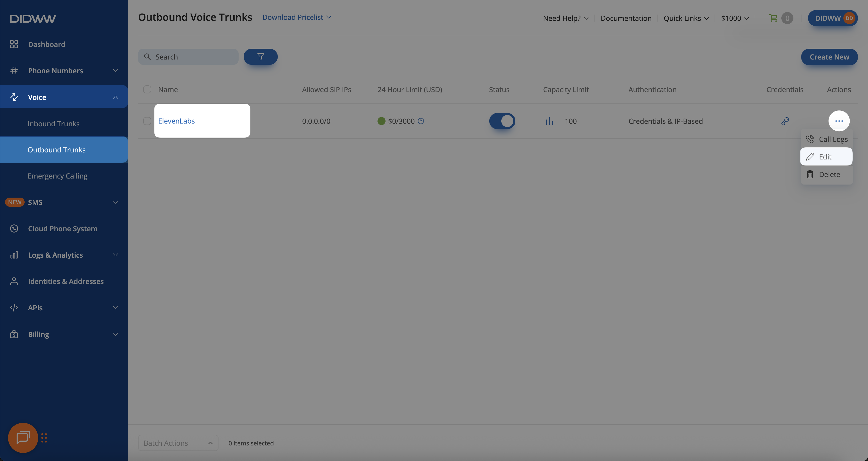Tick the select-all header checkbox
Image resolution: width=868 pixels, height=461 pixels.
pyautogui.click(x=147, y=89)
